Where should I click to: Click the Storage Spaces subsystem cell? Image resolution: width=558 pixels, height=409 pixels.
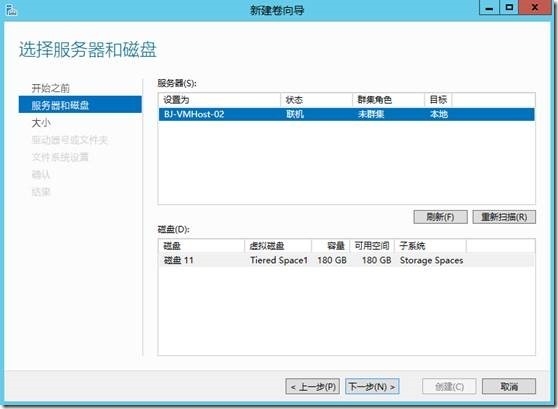pyautogui.click(x=431, y=260)
